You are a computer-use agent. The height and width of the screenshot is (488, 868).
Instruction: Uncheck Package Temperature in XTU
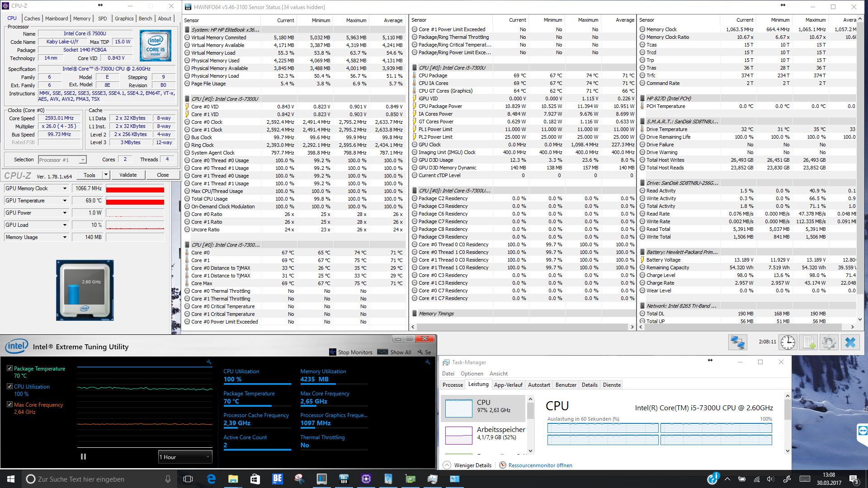(x=9, y=368)
